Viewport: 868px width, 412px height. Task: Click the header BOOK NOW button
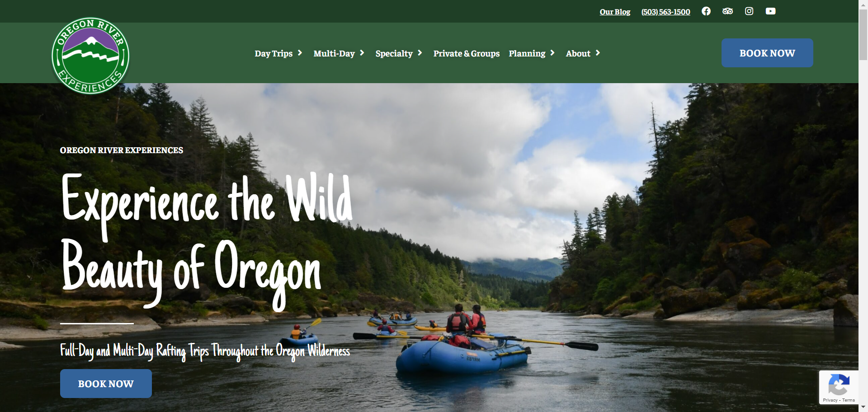click(767, 53)
